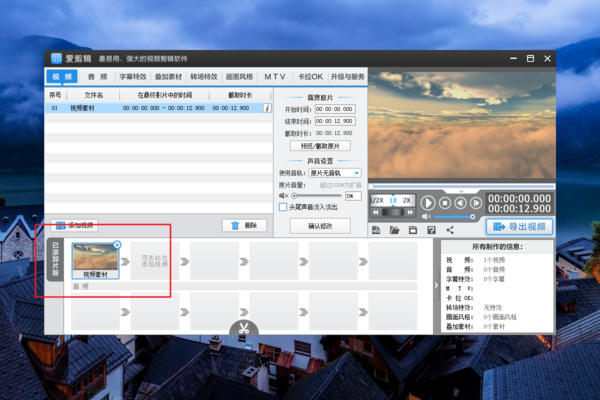Viewport: 600px width, 400px height.
Task: Collapse the info panel with the side arrow
Action: click(436, 285)
